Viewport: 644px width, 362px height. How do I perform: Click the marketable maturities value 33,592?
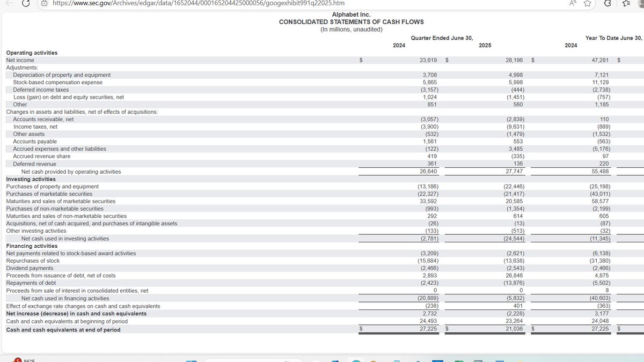(x=428, y=201)
